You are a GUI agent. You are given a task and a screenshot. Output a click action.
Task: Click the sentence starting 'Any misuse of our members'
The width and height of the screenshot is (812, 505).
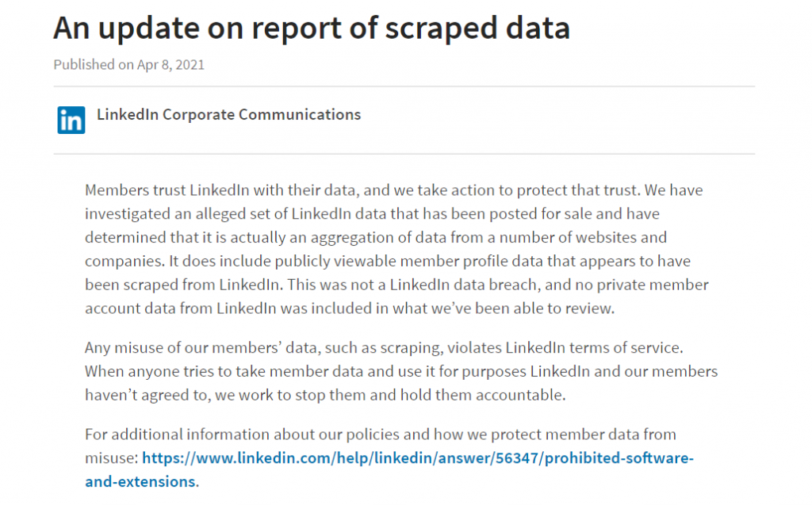click(385, 347)
